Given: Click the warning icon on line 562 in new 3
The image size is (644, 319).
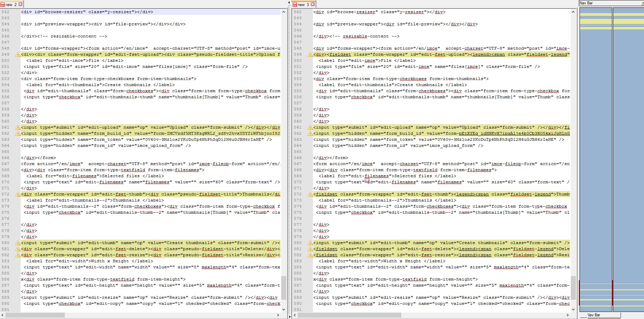Looking at the screenshot, I should [x=310, y=133].
